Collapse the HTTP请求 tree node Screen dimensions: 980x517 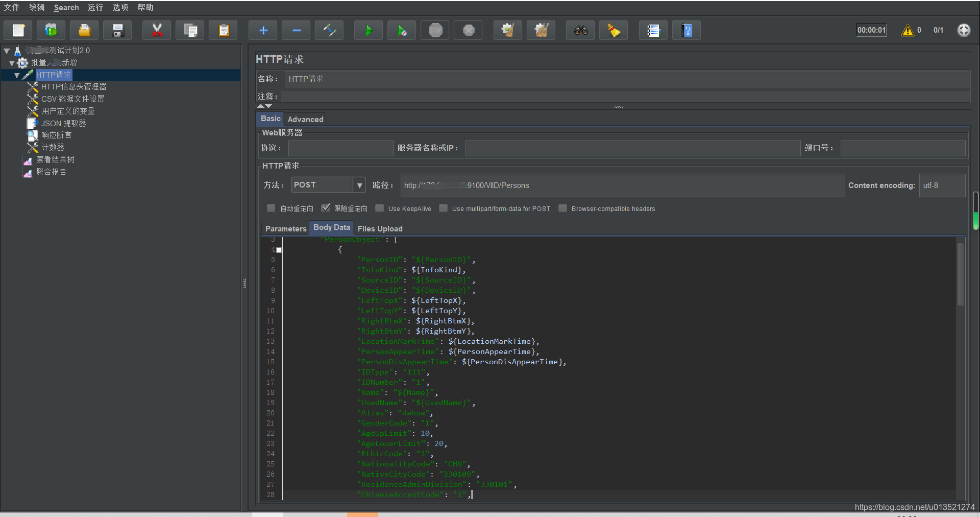(x=17, y=75)
